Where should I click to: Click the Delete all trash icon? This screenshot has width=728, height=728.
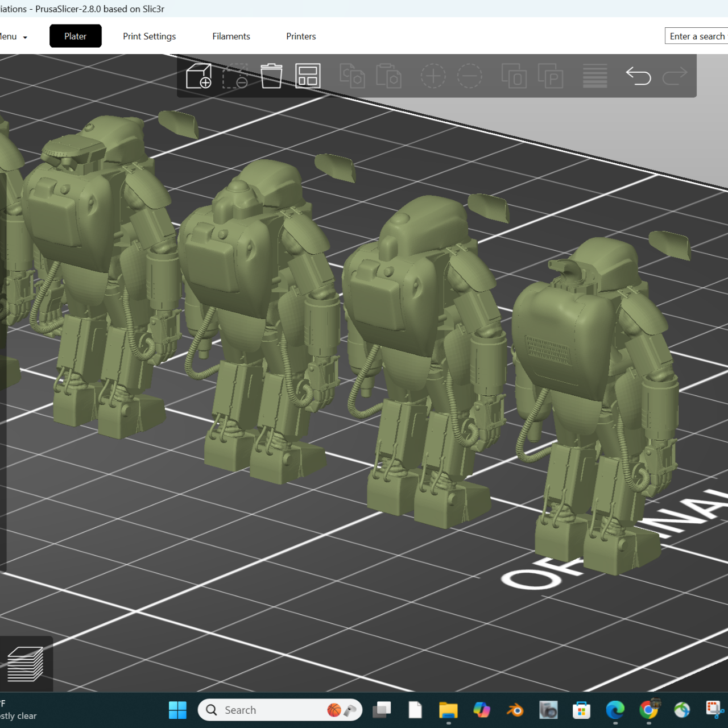click(x=271, y=76)
